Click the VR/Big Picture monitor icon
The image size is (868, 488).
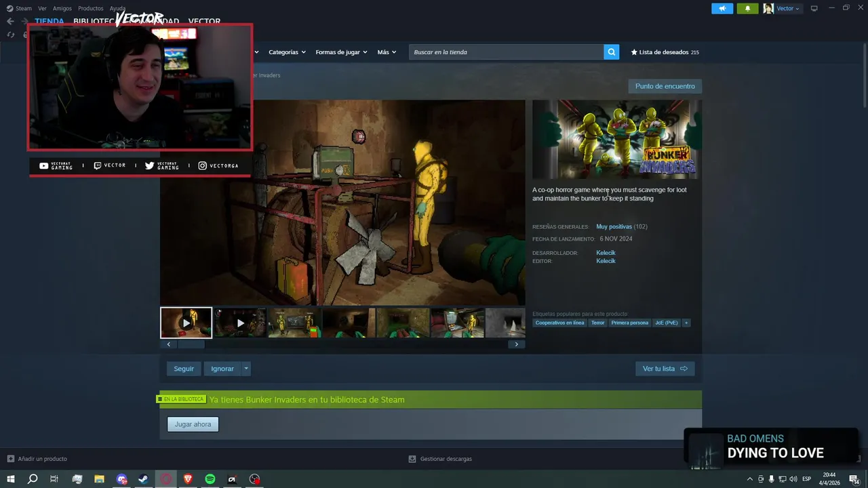coord(814,8)
